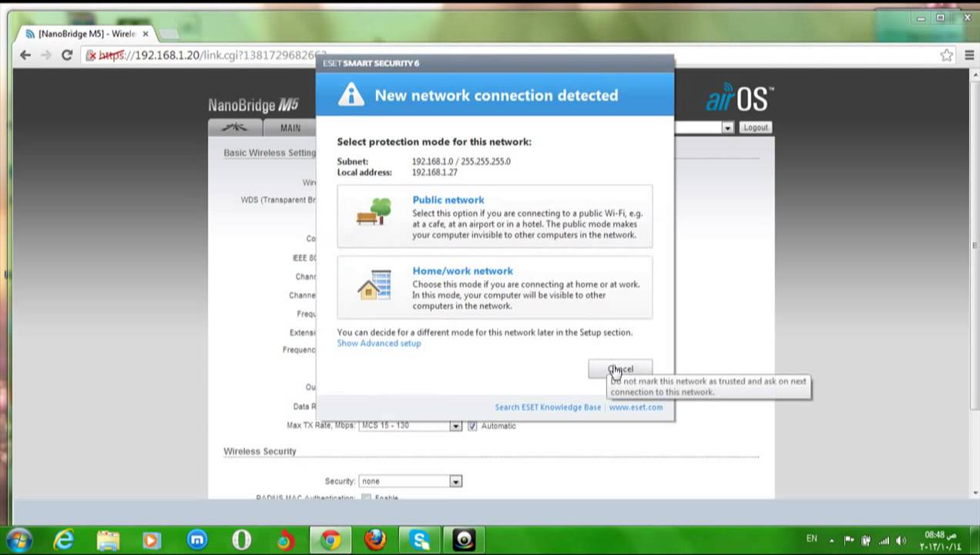Screen dimensions: 980x555
Task: Visit the www.eset.com link
Action: [x=636, y=407]
